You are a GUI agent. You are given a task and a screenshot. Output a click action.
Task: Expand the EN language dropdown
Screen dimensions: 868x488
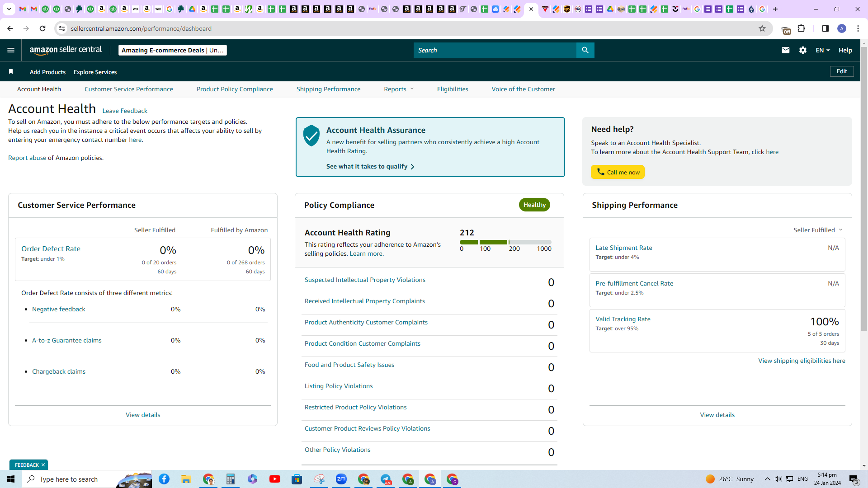click(823, 50)
